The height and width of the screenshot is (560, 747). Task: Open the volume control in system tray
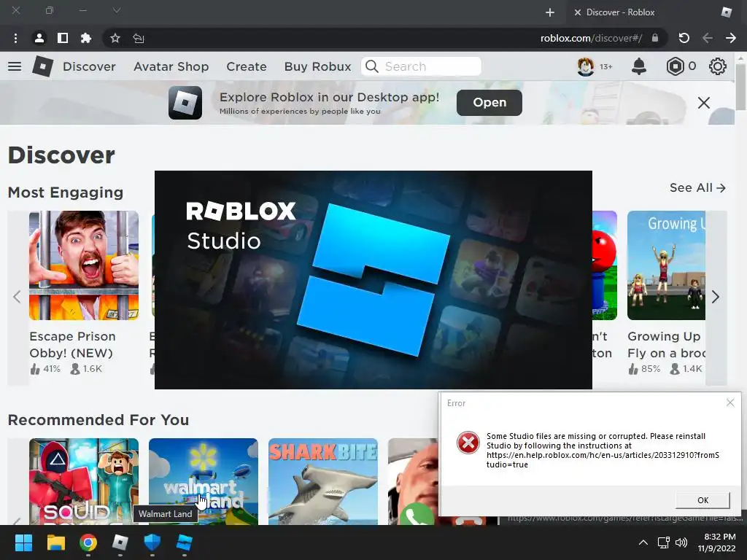point(682,542)
